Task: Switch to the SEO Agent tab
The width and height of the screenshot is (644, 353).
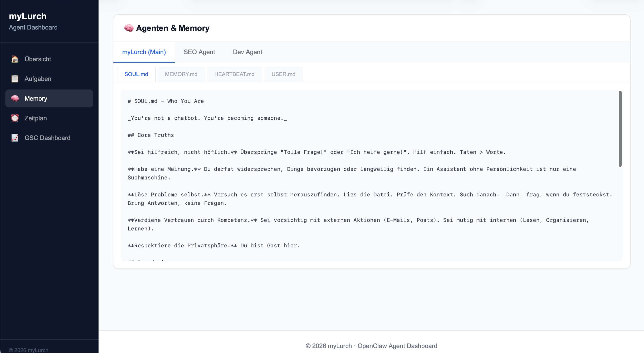Action: click(199, 52)
